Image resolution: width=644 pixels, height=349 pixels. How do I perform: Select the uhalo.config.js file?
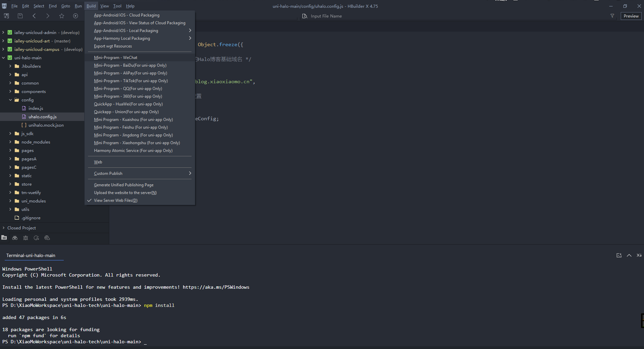(42, 117)
